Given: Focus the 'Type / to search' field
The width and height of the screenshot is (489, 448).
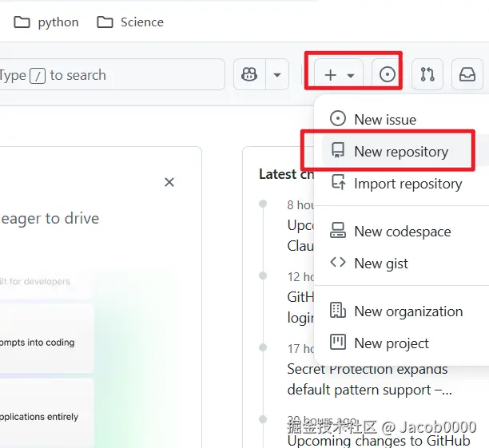Looking at the screenshot, I should [x=112, y=74].
